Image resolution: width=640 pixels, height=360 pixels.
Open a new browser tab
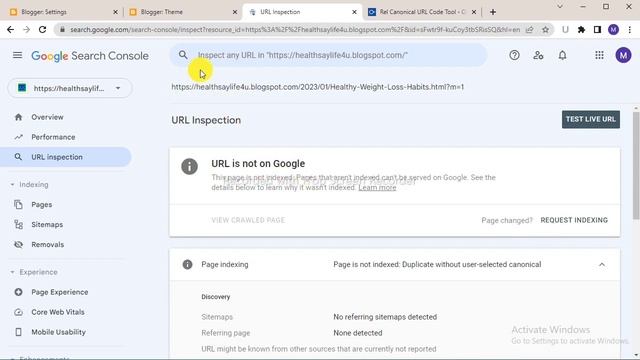tap(493, 12)
